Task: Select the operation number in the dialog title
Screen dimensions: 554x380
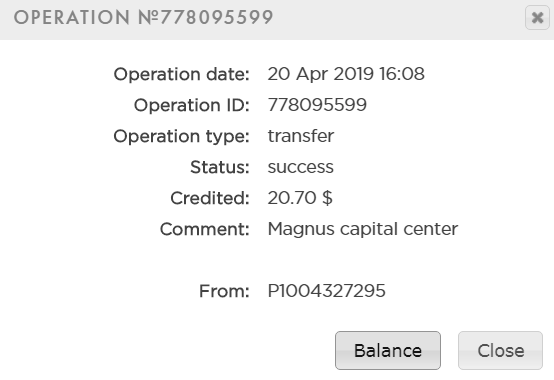Action: coord(206,17)
